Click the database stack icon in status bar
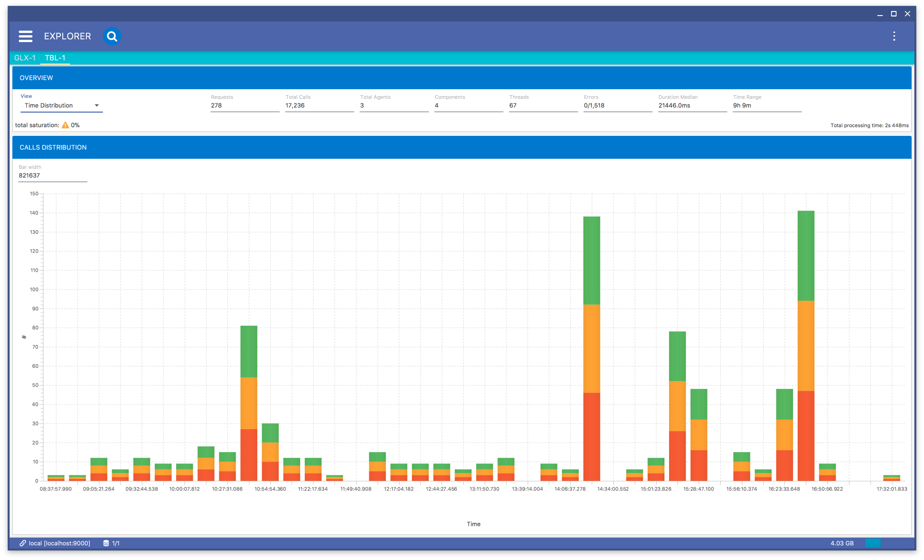Screen dimensions: 924x560 pos(106,543)
